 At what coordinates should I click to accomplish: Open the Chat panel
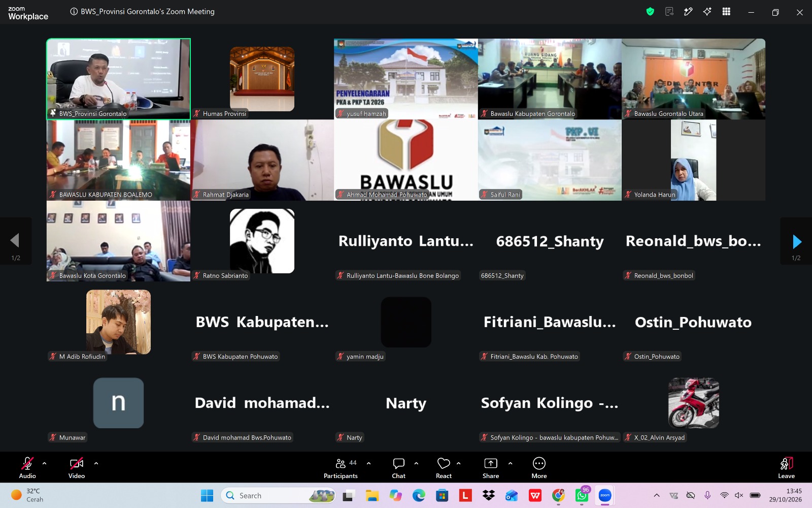(399, 468)
